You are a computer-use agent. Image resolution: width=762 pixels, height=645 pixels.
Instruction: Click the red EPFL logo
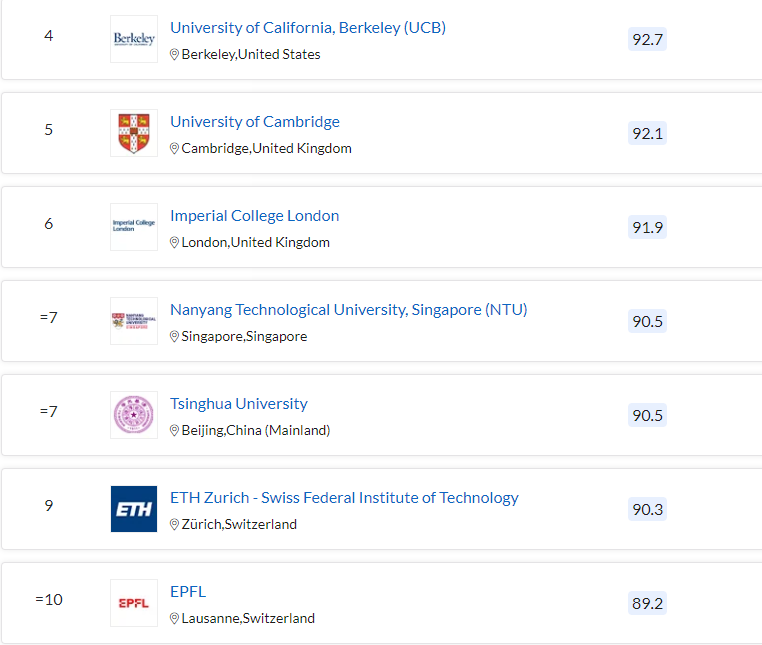point(134,603)
